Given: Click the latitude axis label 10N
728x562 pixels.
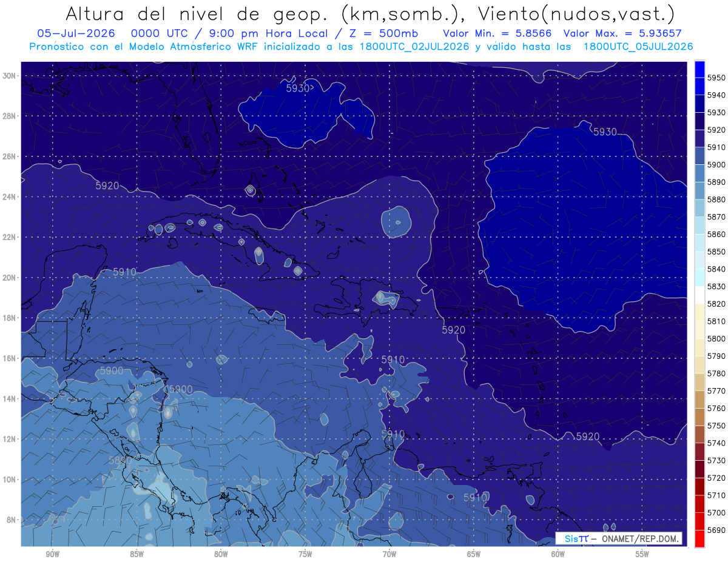Looking at the screenshot, I should [9, 479].
